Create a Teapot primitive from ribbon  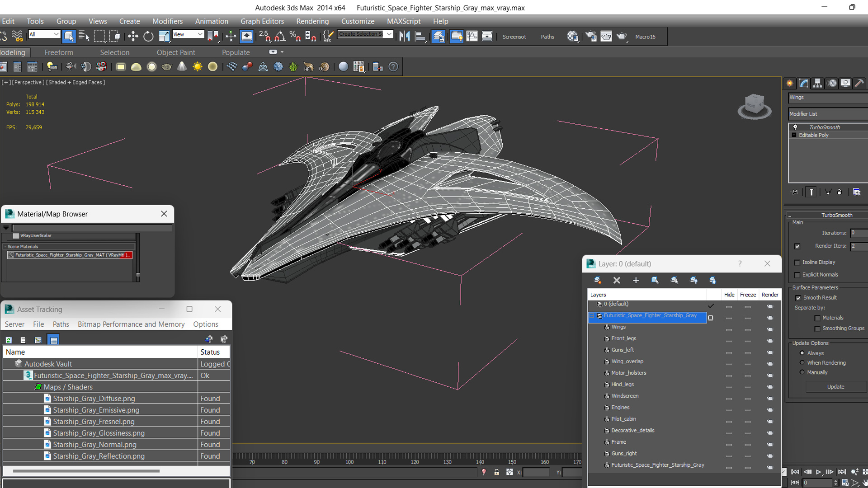tap(167, 67)
